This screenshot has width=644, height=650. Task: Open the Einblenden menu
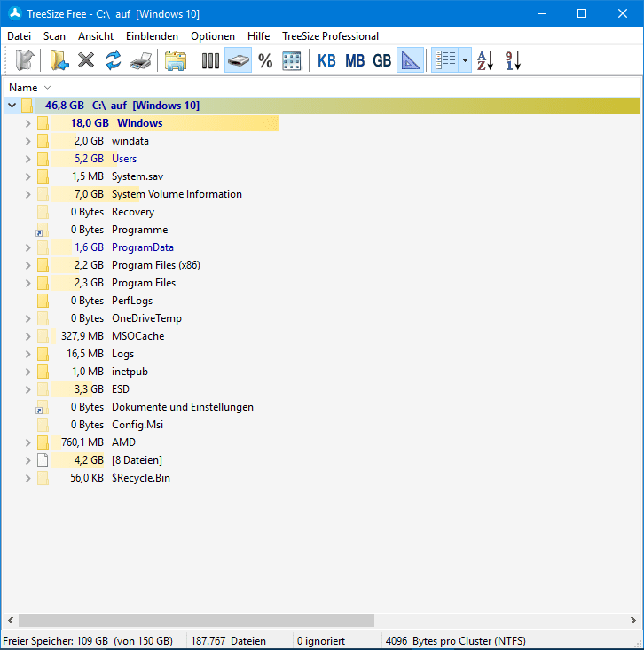pyautogui.click(x=153, y=36)
